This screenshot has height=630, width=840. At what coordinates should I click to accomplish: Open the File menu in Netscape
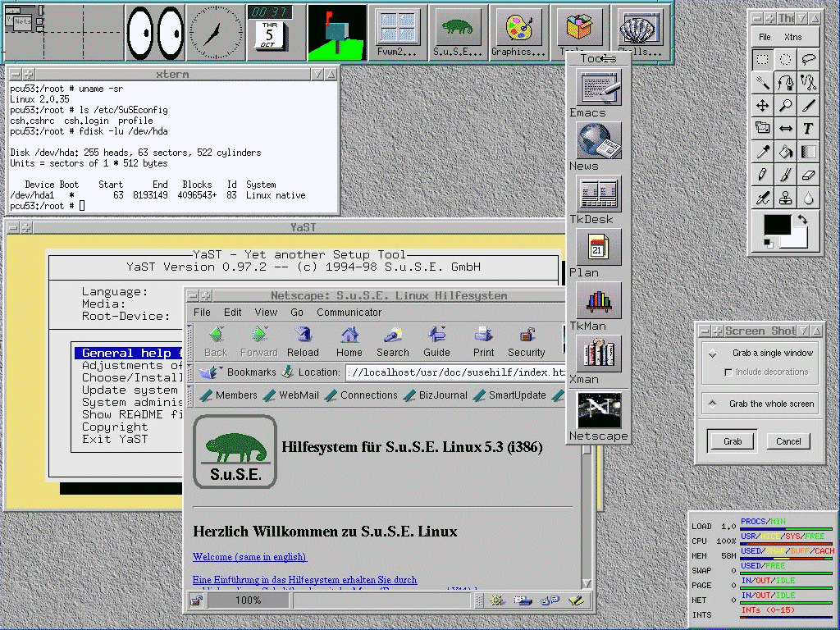[x=202, y=313]
